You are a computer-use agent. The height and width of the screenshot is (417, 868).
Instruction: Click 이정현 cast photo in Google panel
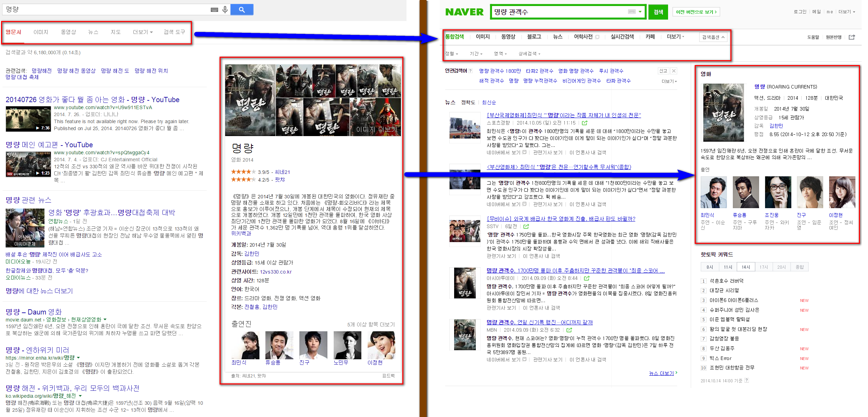pyautogui.click(x=381, y=345)
